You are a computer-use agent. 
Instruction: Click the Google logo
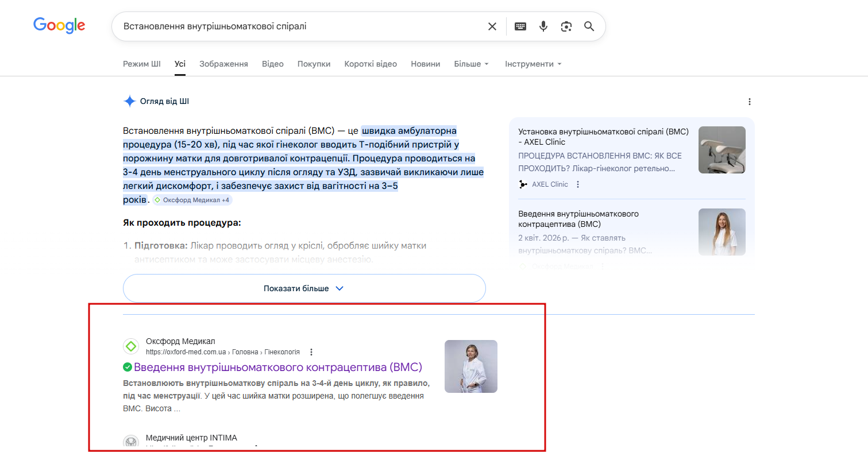click(59, 26)
